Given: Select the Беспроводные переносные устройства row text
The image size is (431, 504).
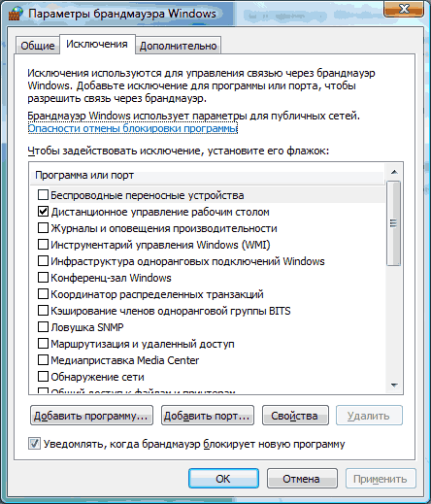Looking at the screenshot, I should pyautogui.click(x=148, y=195).
